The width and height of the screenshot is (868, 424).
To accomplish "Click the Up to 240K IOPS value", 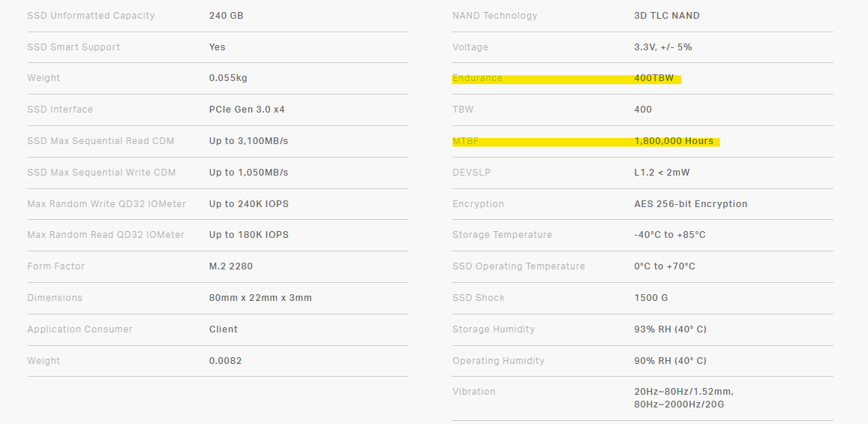I will (248, 204).
